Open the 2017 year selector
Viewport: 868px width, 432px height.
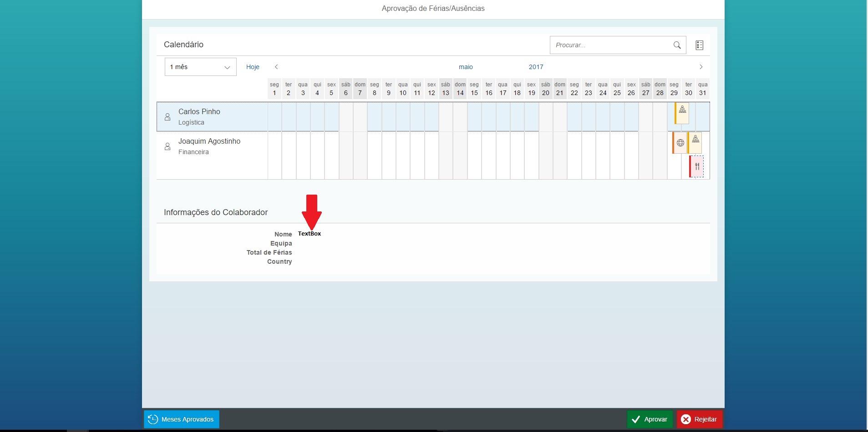pyautogui.click(x=536, y=67)
